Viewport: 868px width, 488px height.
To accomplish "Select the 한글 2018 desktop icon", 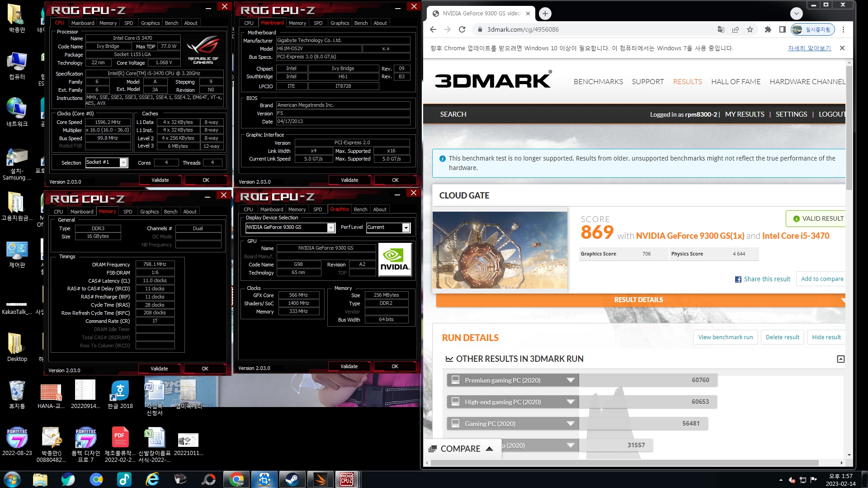I will tap(120, 394).
